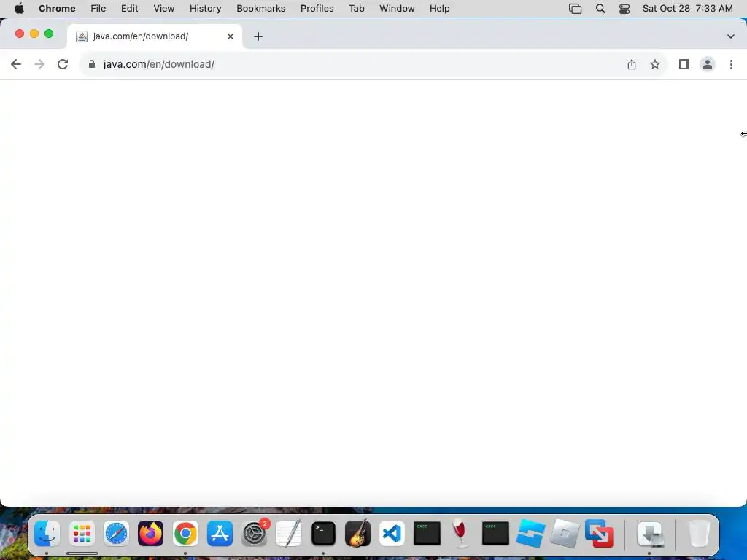Open the Help menu
The image size is (747, 560).
click(x=439, y=9)
